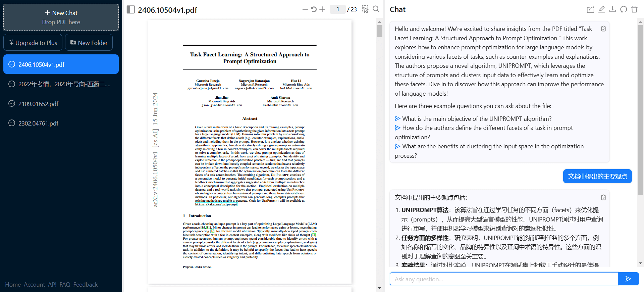Click the chat scrollbar up arrow
644x292 pixels.
[640, 22]
